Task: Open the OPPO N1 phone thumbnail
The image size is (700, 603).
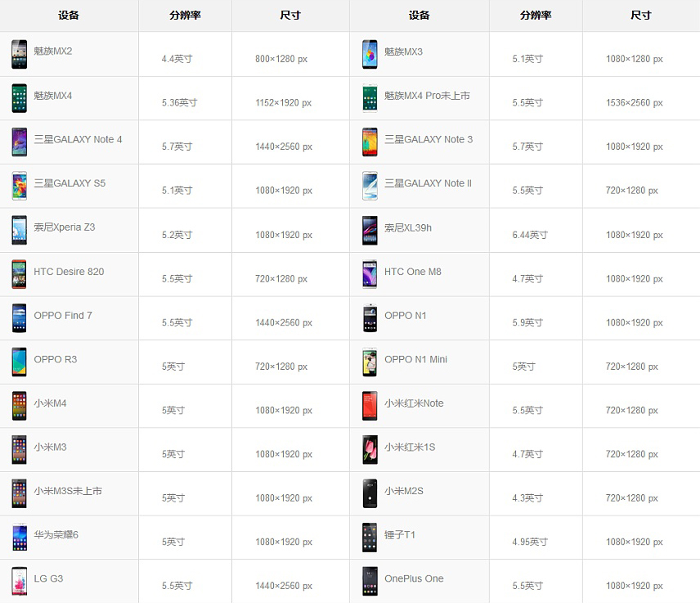Action: point(370,318)
